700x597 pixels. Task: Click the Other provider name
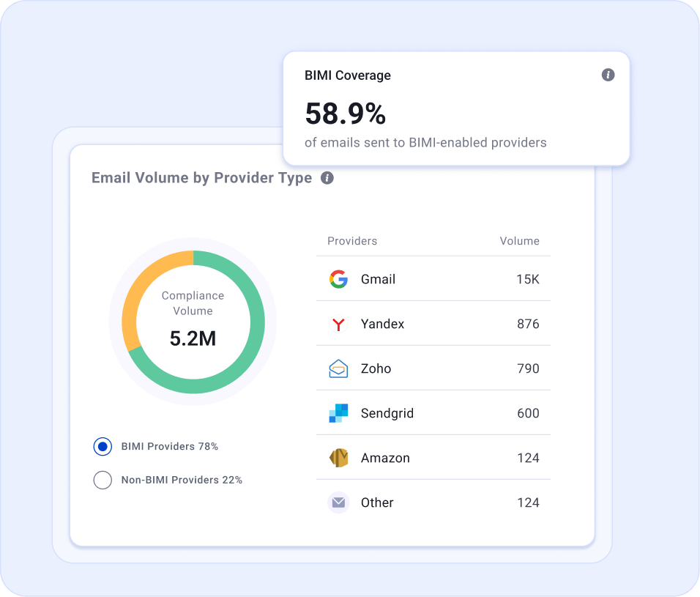(x=377, y=503)
